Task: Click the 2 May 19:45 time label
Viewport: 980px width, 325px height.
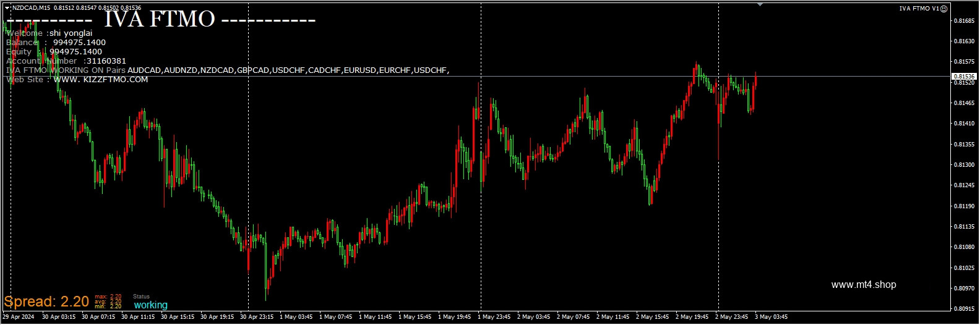Action: click(x=692, y=317)
